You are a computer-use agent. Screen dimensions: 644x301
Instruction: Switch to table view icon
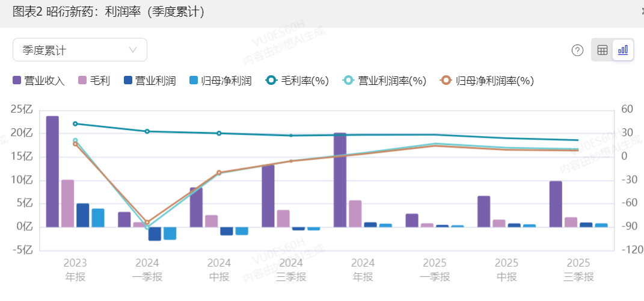click(602, 50)
